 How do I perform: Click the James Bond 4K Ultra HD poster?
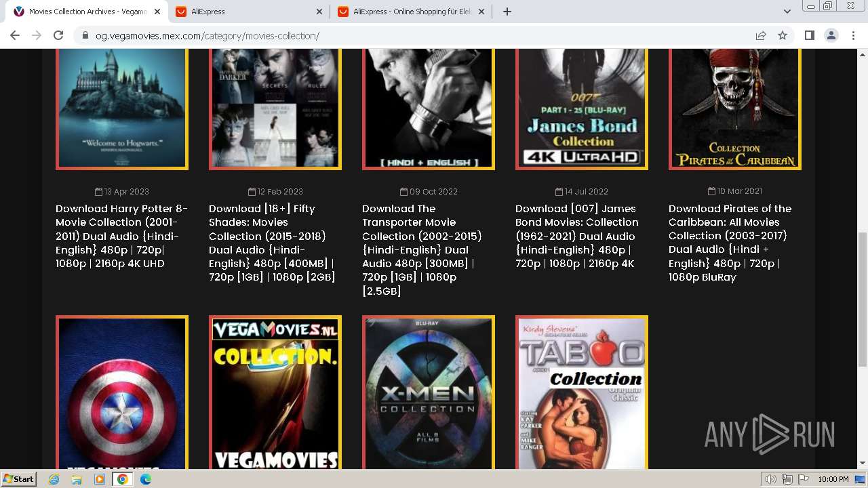(582, 108)
